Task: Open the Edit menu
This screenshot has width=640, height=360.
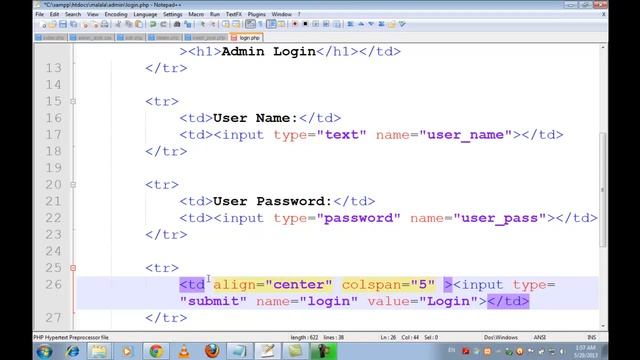Action: [54, 14]
